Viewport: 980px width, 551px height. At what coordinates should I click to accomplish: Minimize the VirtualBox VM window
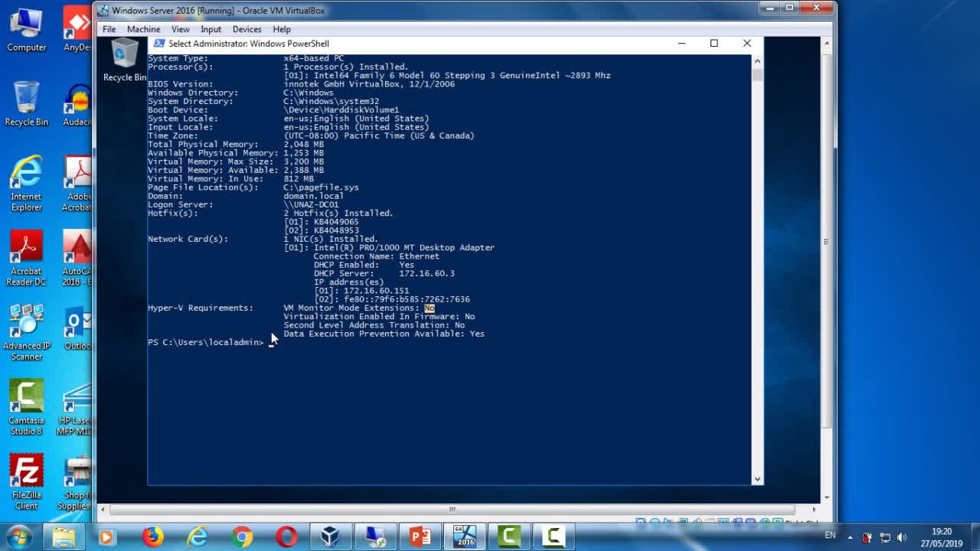tap(770, 8)
